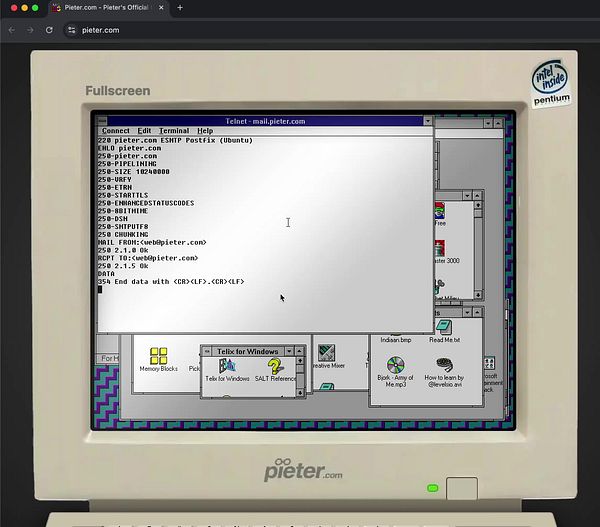The image size is (600, 527).
Task: Click the Telix for Windows scrollbar down arrow
Action: [300, 393]
